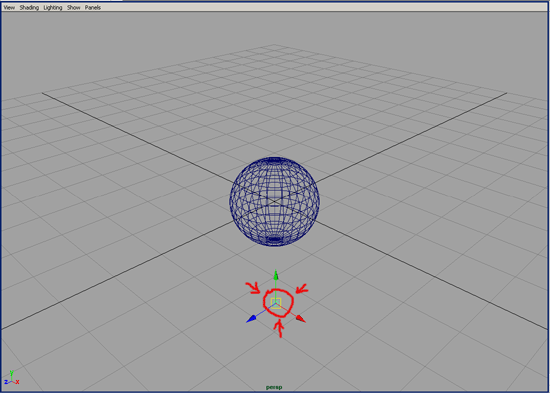Screen dimensions: 550x393
Task: Click the persp camera label
Action: (x=274, y=387)
